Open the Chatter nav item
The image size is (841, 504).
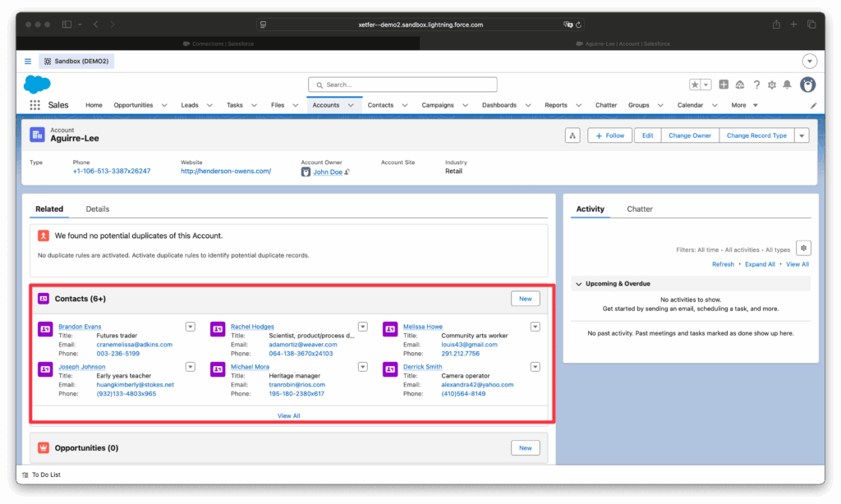point(606,106)
